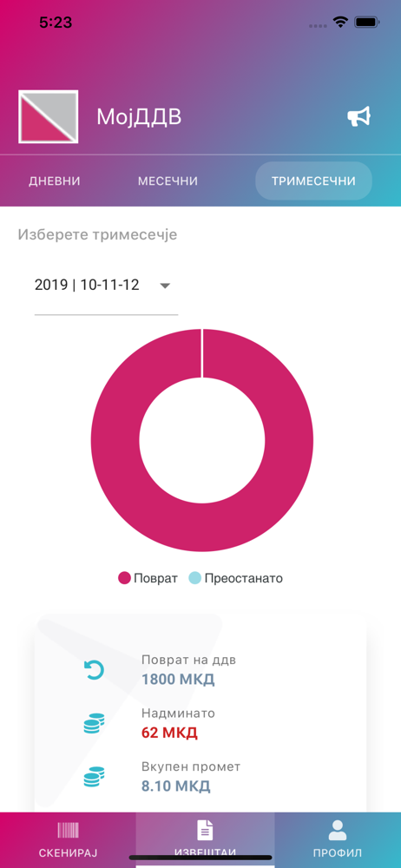
Task: Click the red 62 МКД value
Action: click(x=169, y=733)
